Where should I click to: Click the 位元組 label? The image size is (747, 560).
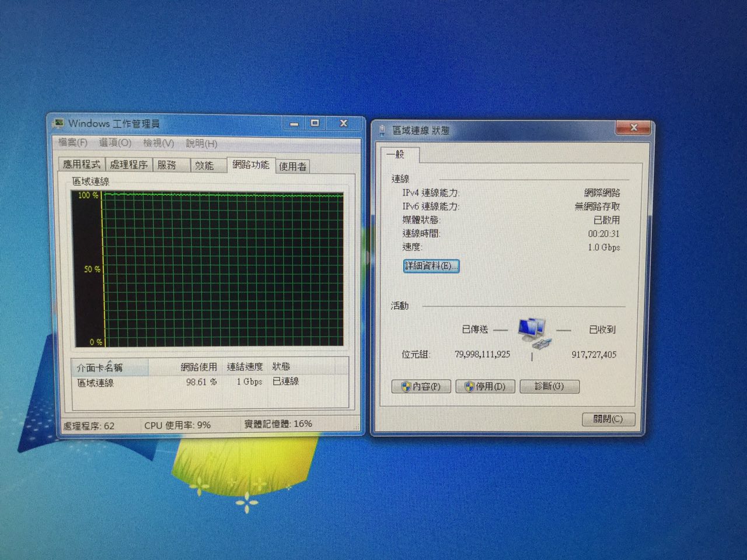click(416, 354)
